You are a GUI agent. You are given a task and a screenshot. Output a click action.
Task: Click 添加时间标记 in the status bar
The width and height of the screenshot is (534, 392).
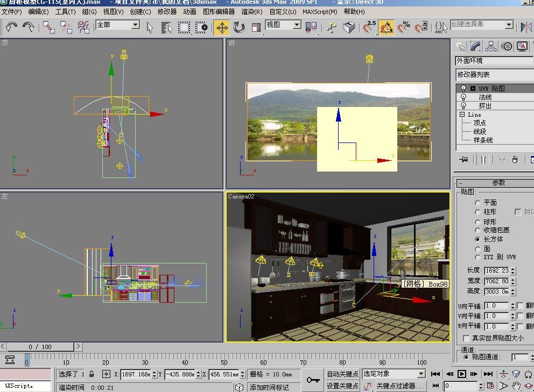(269, 387)
